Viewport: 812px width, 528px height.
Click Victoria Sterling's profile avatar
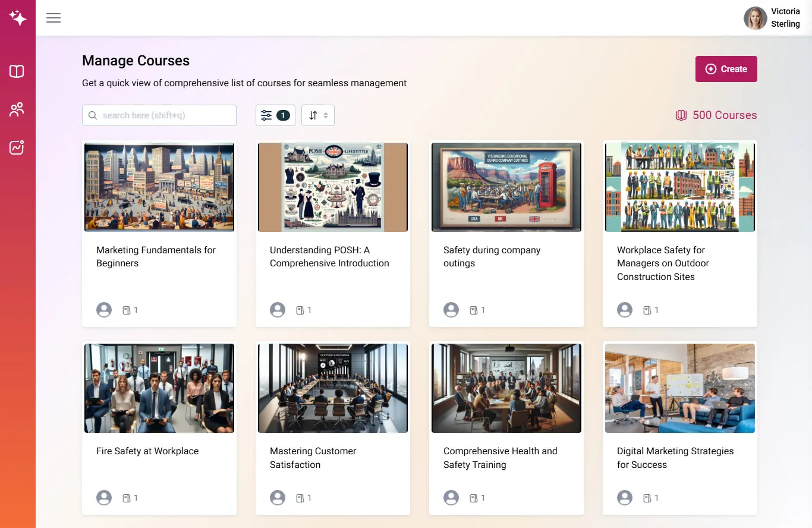click(755, 18)
